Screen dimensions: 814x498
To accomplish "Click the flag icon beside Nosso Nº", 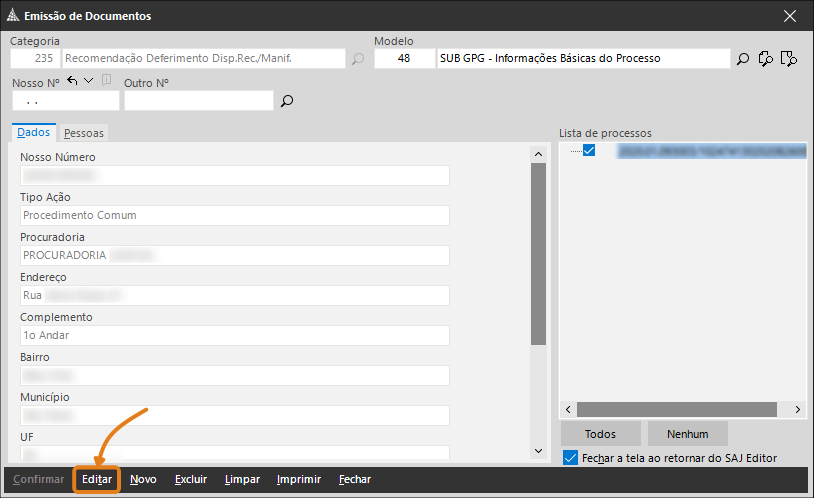I will coord(106,81).
